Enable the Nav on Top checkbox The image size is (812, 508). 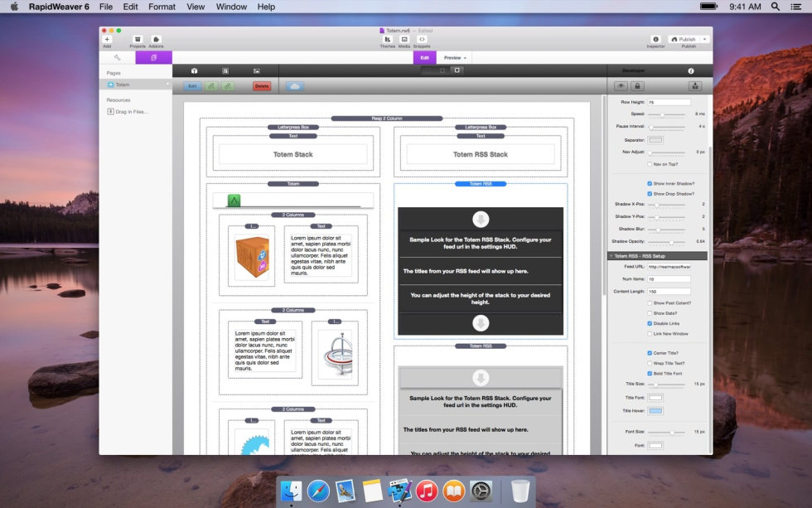650,164
